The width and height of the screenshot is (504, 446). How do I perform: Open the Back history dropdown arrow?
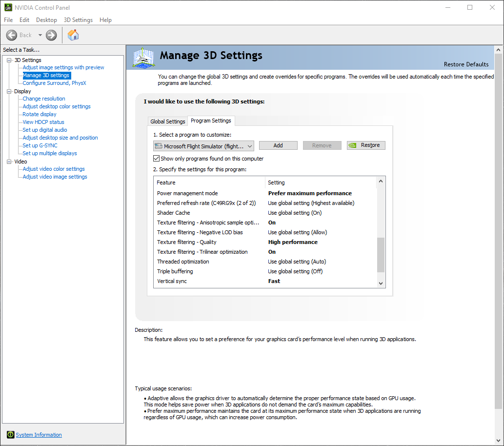40,35
